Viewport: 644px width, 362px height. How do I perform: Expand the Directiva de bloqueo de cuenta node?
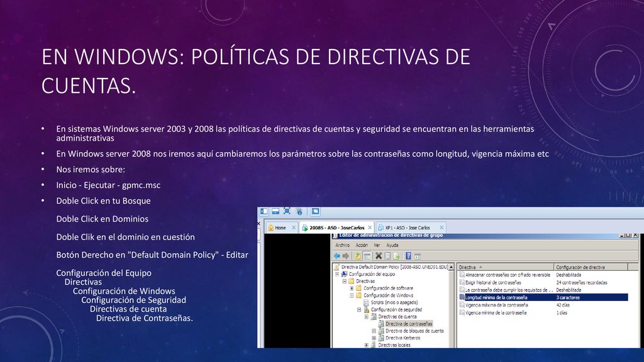(374, 331)
